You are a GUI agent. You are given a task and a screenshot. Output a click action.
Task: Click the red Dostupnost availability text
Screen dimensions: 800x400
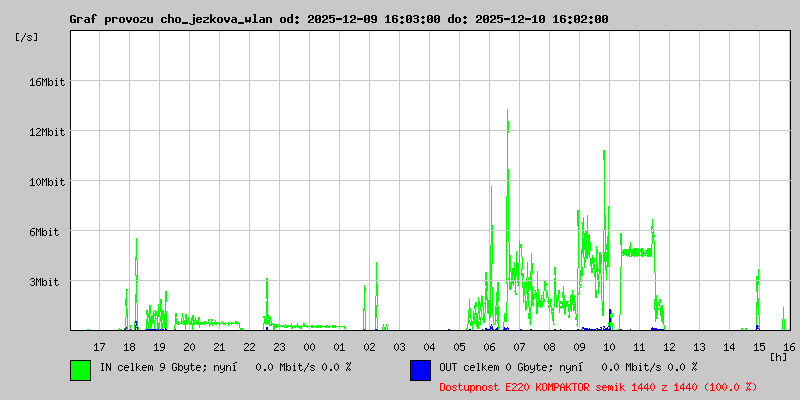(598, 388)
